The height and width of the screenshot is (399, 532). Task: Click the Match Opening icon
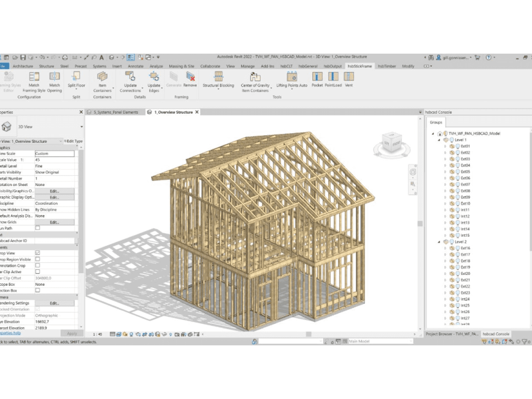55,77
